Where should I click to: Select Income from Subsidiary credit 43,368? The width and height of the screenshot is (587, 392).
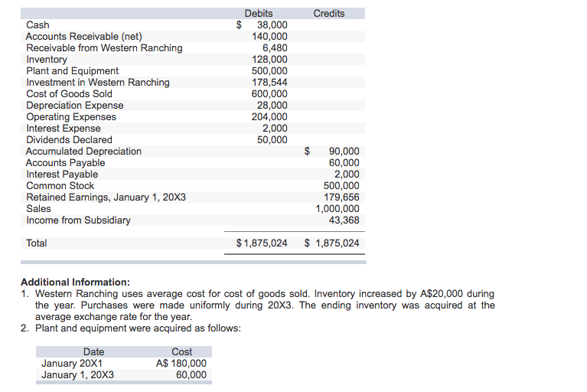click(344, 220)
